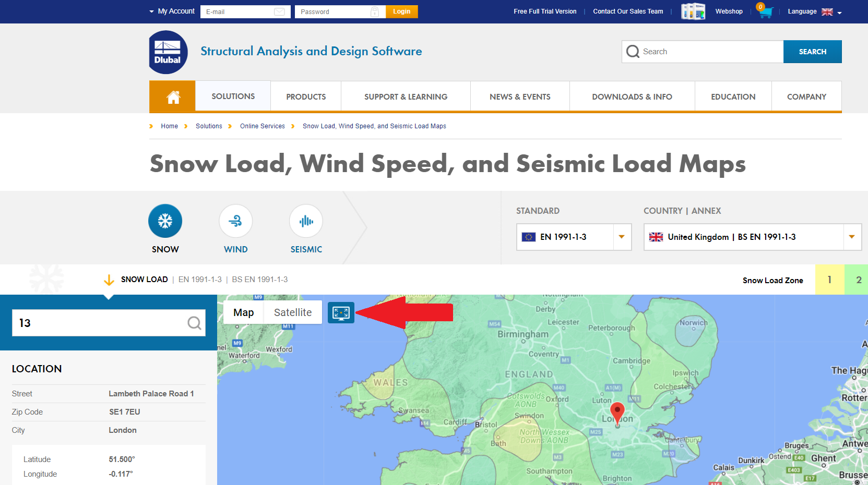The width and height of the screenshot is (868, 485).
Task: Go to Online Services breadcrumb
Action: [x=263, y=126]
